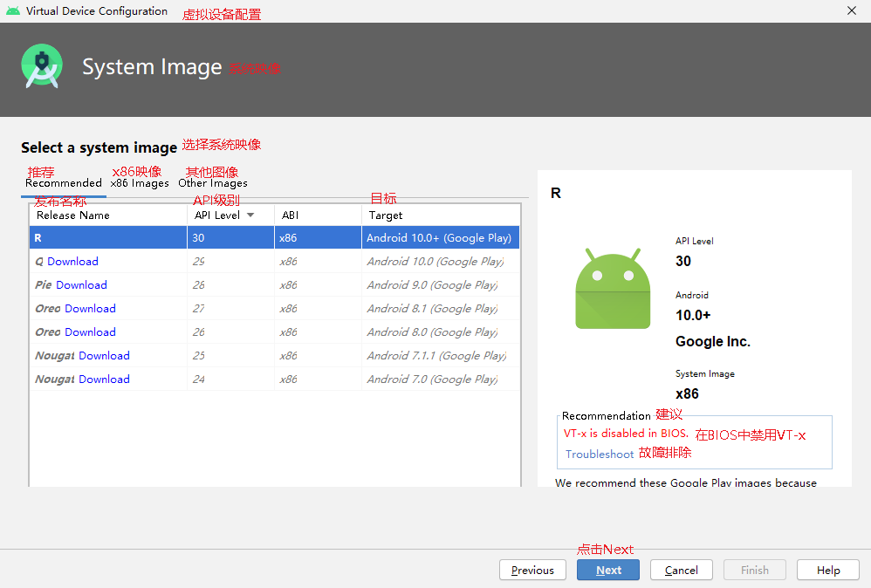Select Android 10.0+ (Google Play) target cell
This screenshot has height=588, width=871.
439,237
